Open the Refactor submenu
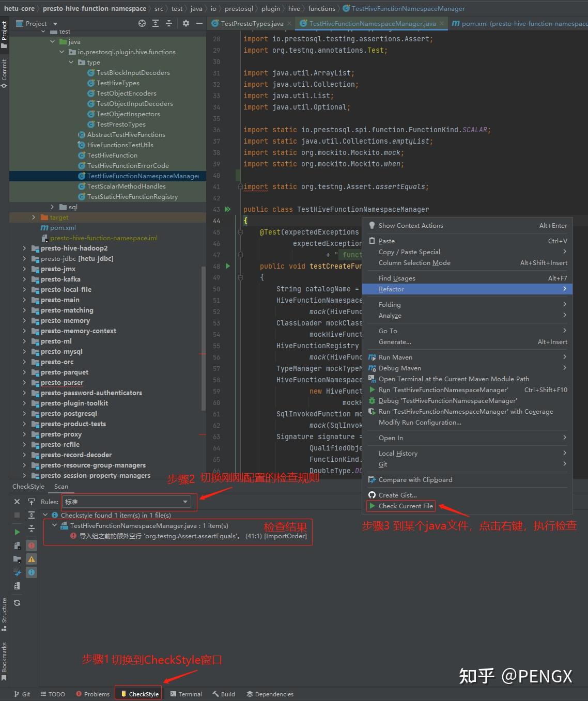588x701 pixels. 467,289
